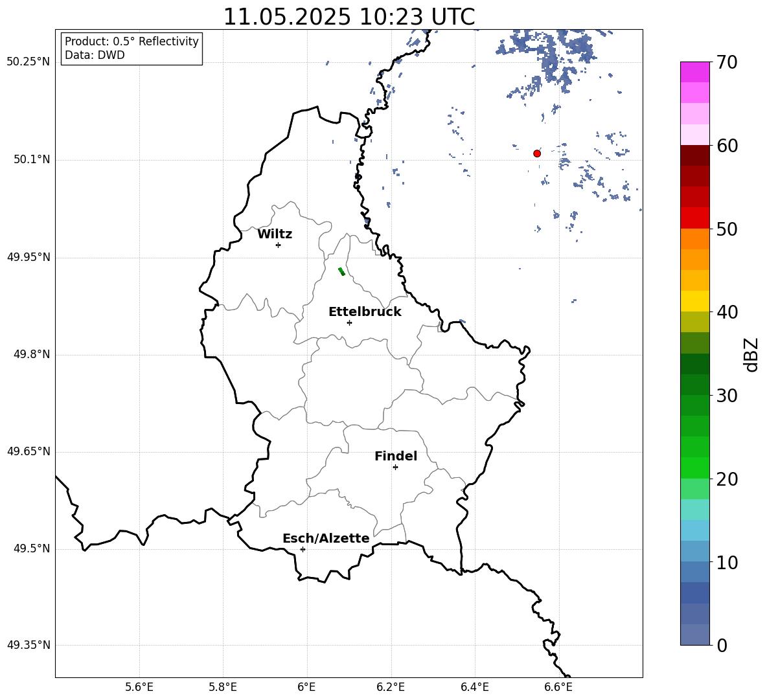Click the Ettelbruck map label

pos(365,312)
